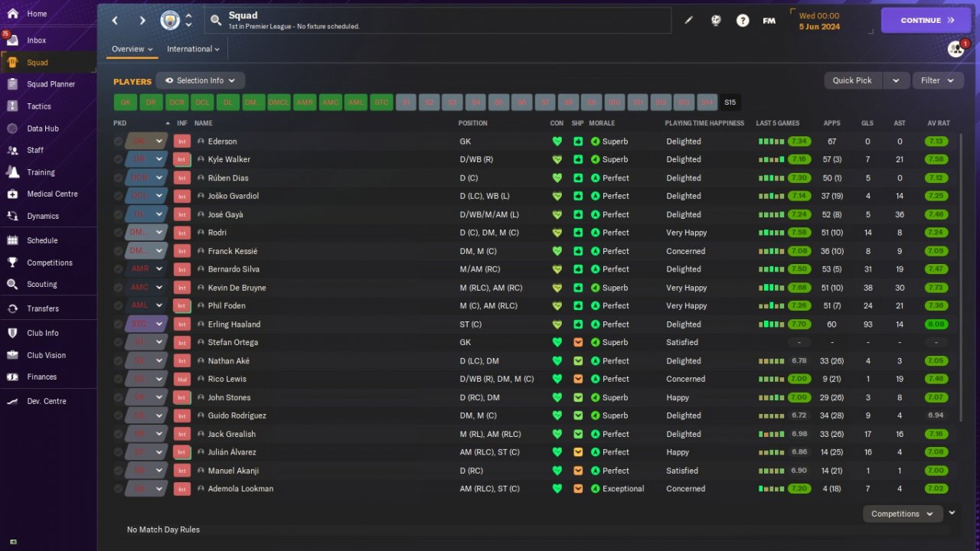Click the Manchester City club badge
This screenshot has height=551, width=980.
click(x=170, y=21)
